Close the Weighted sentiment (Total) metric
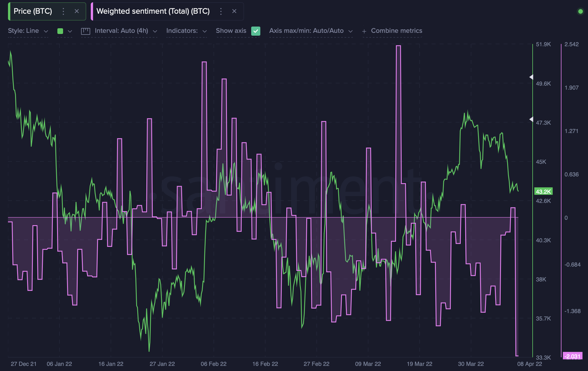The height and width of the screenshot is (371, 588). point(234,11)
